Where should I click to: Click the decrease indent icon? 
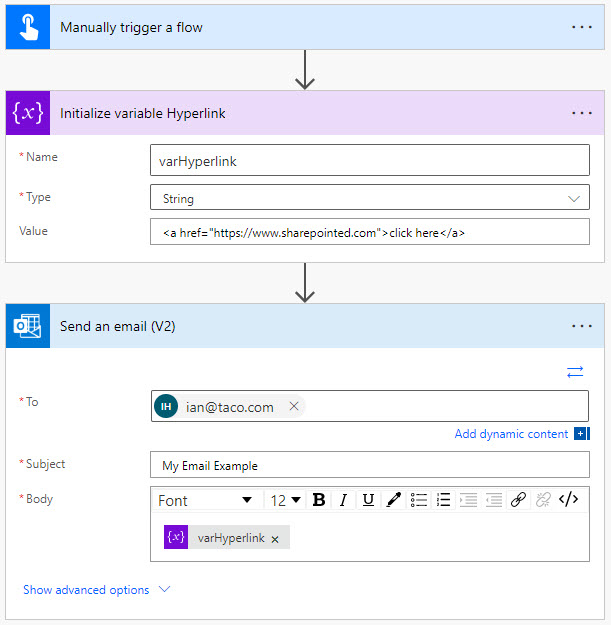(x=493, y=499)
